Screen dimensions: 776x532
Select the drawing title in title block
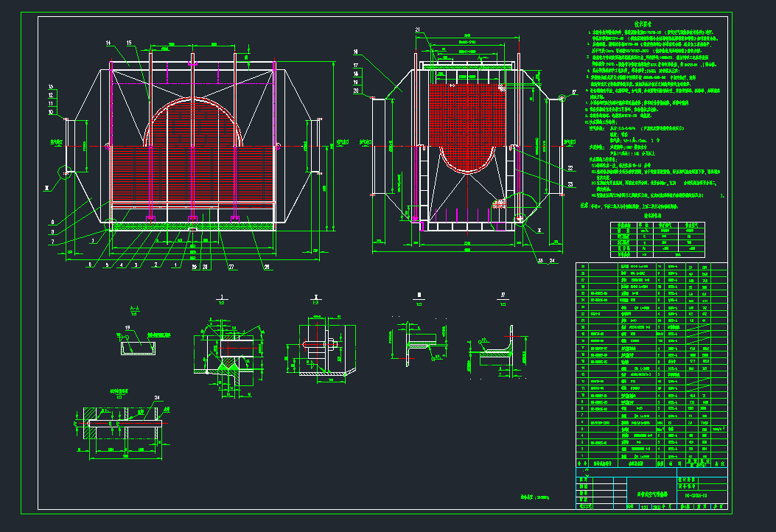click(651, 496)
